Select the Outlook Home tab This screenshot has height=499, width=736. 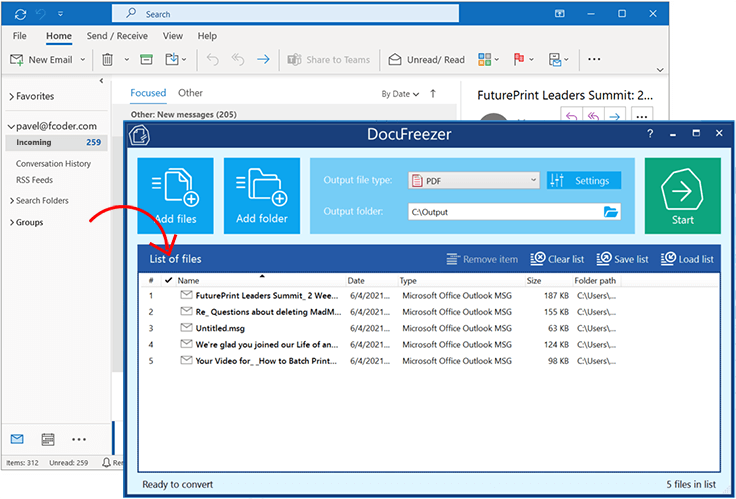pyautogui.click(x=59, y=36)
